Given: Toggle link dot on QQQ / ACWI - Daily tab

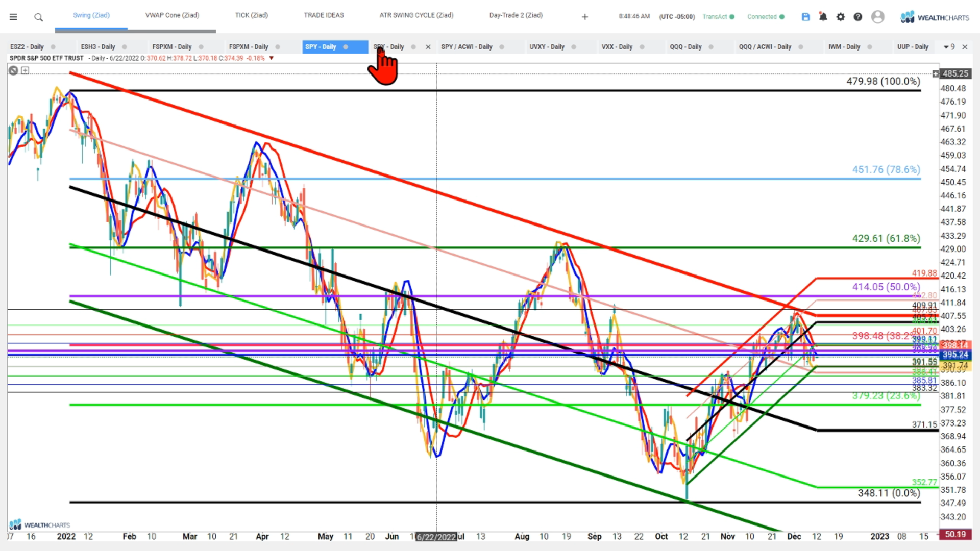Looking at the screenshot, I should (x=800, y=47).
